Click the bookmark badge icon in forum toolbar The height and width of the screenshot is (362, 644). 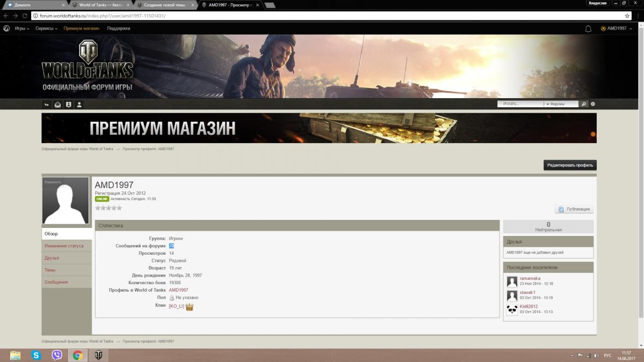68,105
